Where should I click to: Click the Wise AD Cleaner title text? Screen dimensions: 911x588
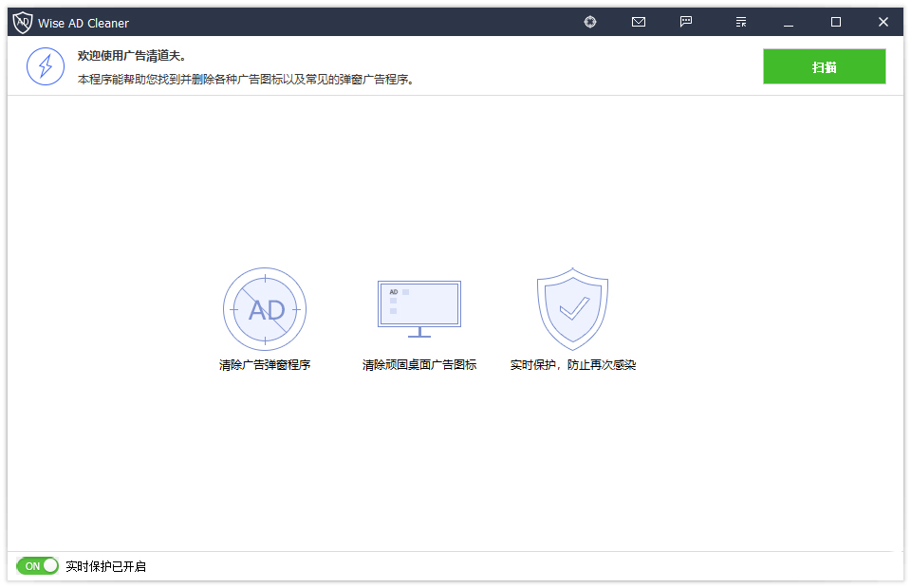84,23
